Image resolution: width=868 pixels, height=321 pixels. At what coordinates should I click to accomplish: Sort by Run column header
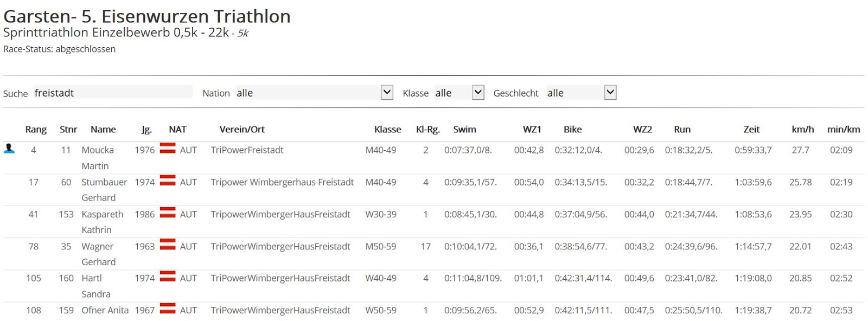pyautogui.click(x=682, y=129)
